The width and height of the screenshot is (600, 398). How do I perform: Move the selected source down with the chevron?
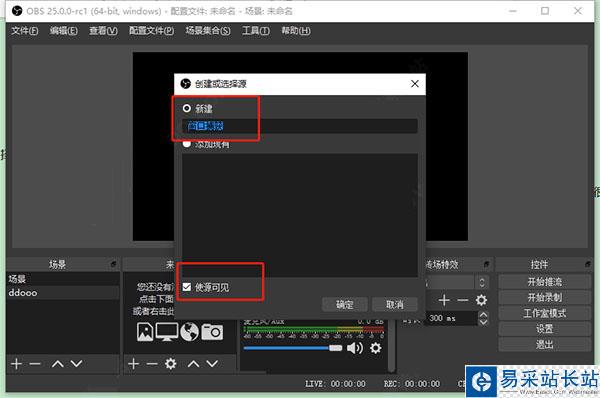point(212,364)
